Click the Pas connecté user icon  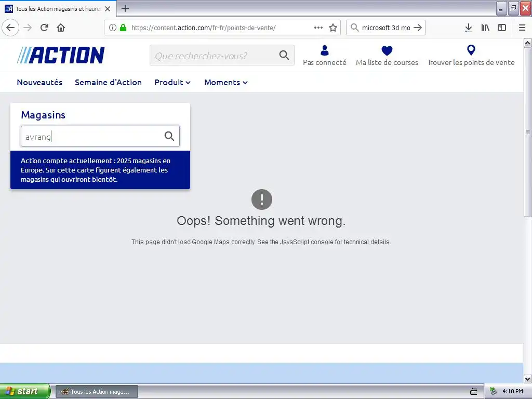324,50
